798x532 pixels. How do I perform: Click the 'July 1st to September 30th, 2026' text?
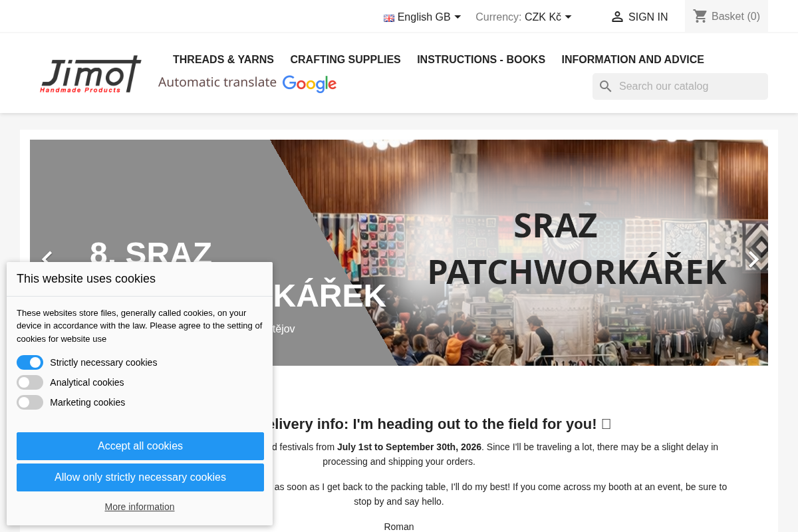409,447
